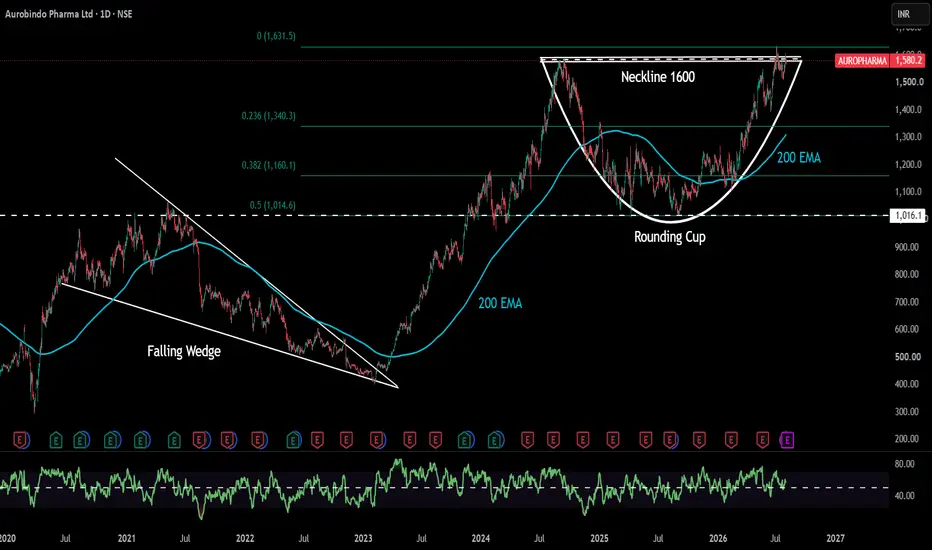This screenshot has height=550, width=932.
Task: Select the Rounding Cup text label
Action: coord(670,237)
